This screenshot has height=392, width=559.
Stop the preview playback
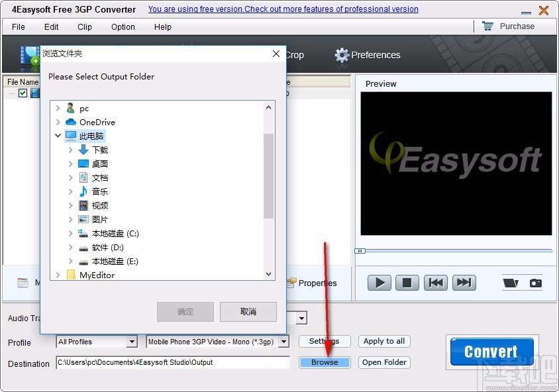click(x=407, y=283)
